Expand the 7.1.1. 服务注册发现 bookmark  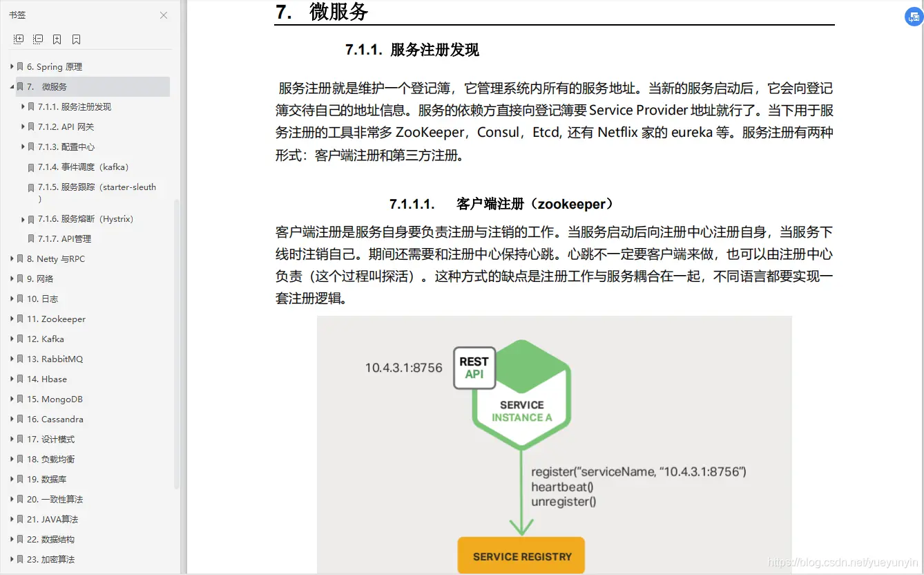(23, 106)
